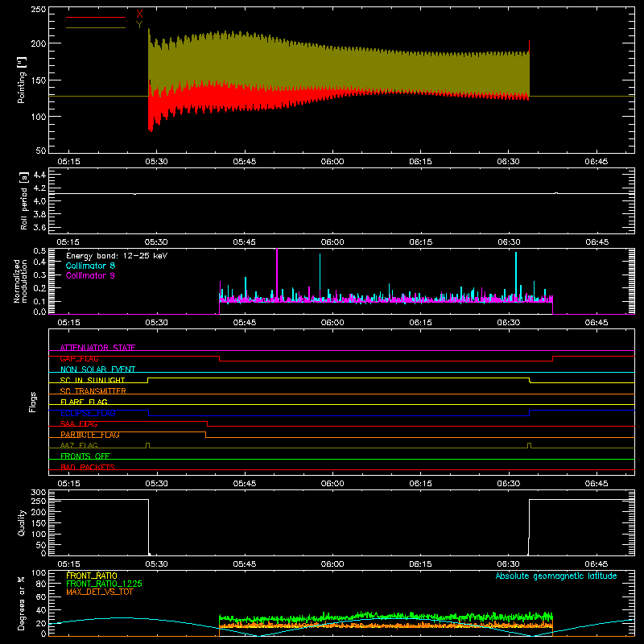Click the 'Normalized modulation' axis title
The height and width of the screenshot is (644, 644).
pos(20,281)
